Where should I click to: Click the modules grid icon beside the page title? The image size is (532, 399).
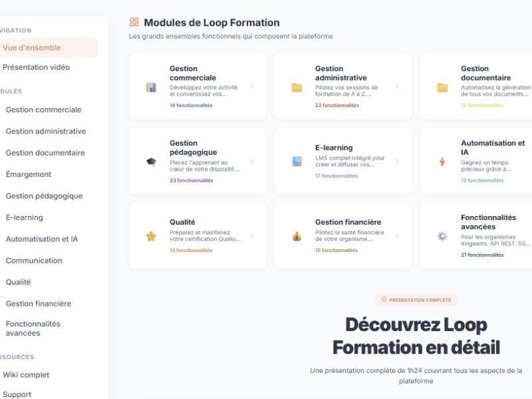point(133,22)
